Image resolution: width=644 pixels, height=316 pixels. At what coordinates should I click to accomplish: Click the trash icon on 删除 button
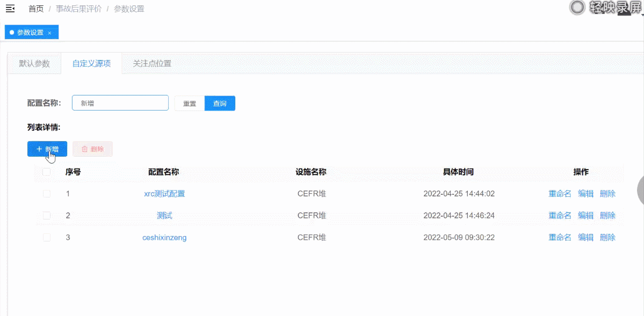coord(85,149)
